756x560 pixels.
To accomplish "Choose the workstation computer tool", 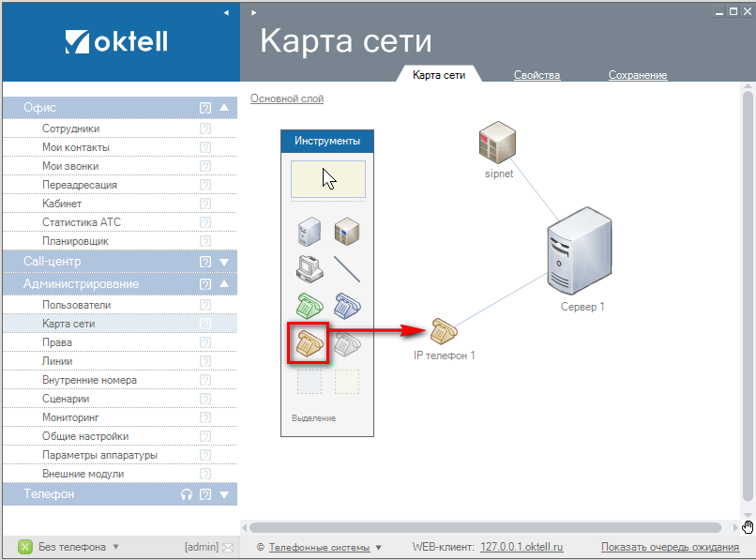I will (309, 268).
